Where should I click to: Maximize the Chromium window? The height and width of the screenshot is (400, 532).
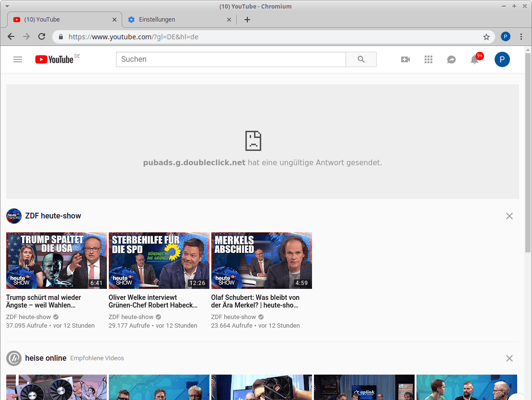pyautogui.click(x=514, y=6)
